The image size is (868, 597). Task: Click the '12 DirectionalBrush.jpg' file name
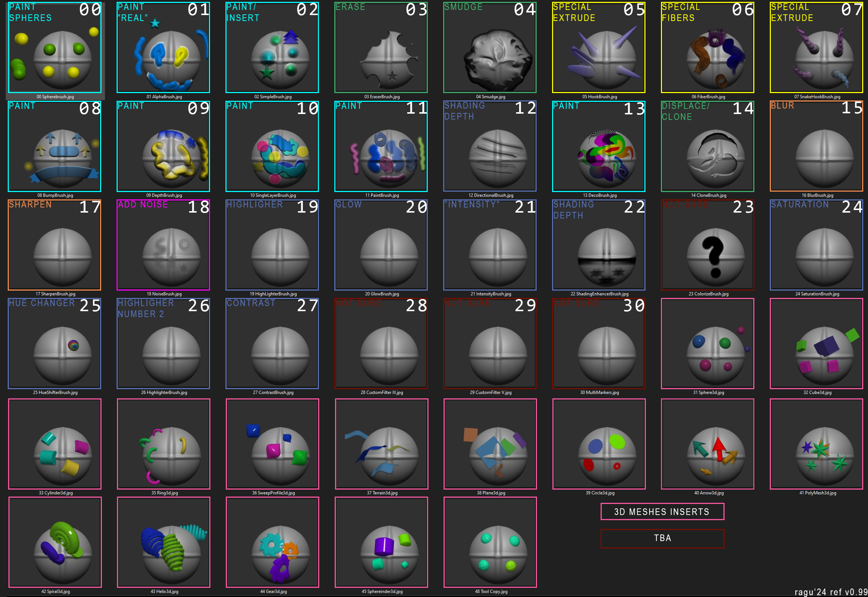[x=491, y=195]
